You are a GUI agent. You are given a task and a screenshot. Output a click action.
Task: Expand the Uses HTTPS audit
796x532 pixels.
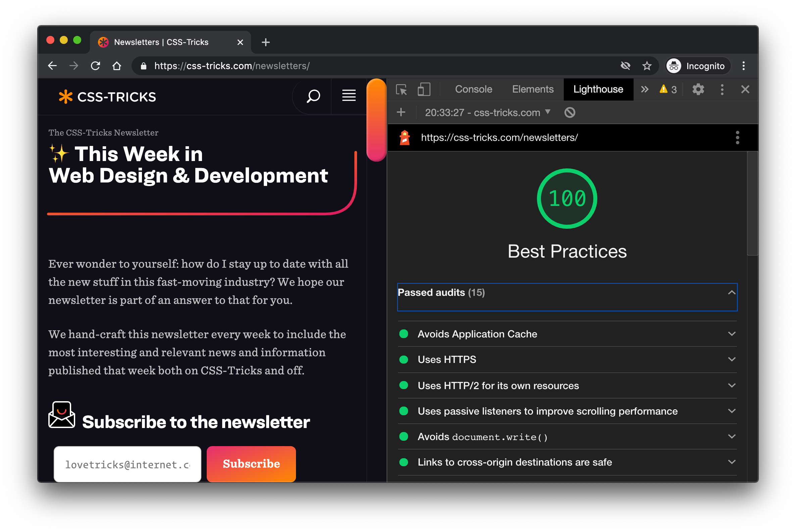point(567,359)
